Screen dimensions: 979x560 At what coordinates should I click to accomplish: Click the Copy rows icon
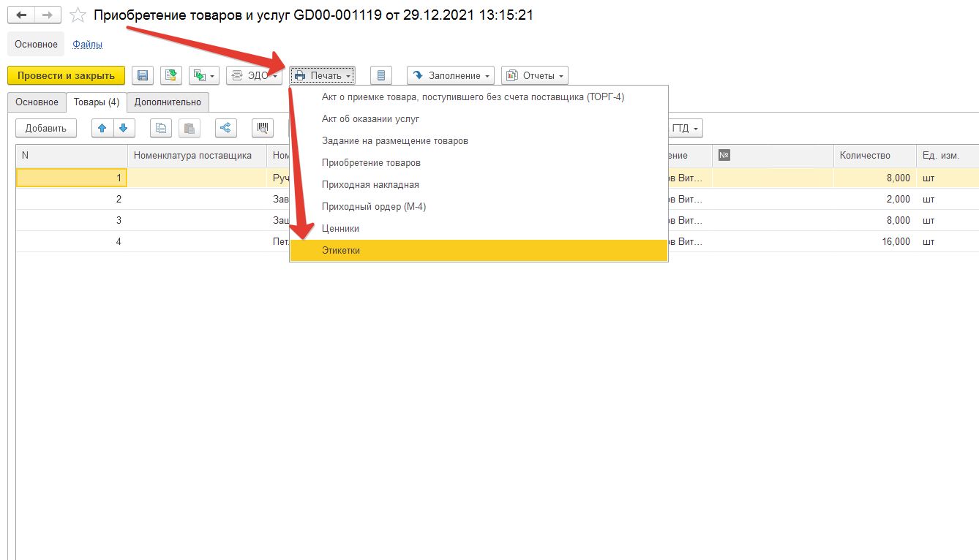161,128
